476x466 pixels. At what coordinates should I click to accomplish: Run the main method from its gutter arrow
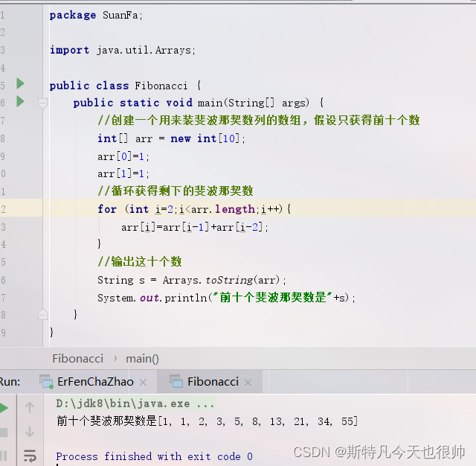tap(20, 101)
